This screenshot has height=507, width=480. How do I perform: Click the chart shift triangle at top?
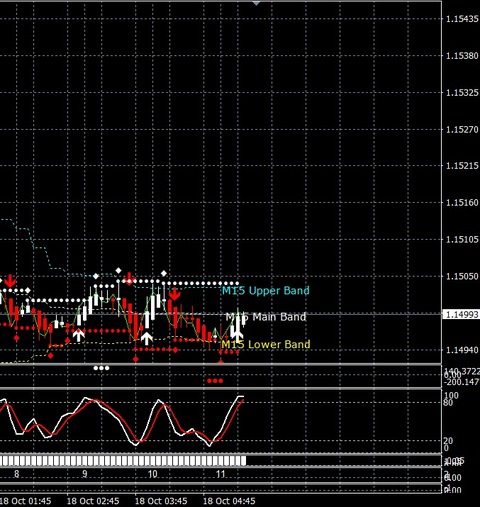pyautogui.click(x=256, y=3)
